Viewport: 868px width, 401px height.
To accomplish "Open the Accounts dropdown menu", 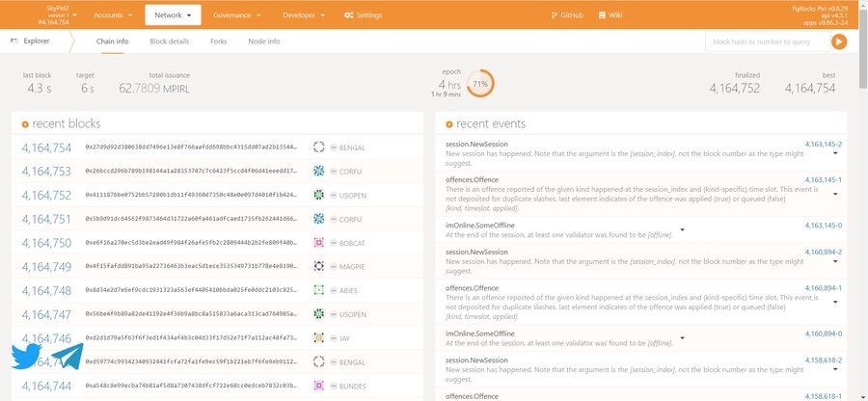I will click(113, 15).
